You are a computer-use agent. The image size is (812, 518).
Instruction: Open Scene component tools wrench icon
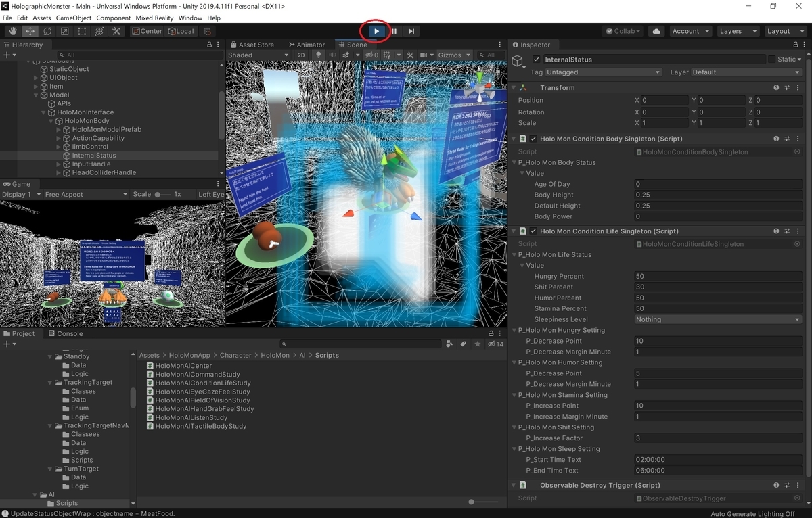click(x=410, y=55)
